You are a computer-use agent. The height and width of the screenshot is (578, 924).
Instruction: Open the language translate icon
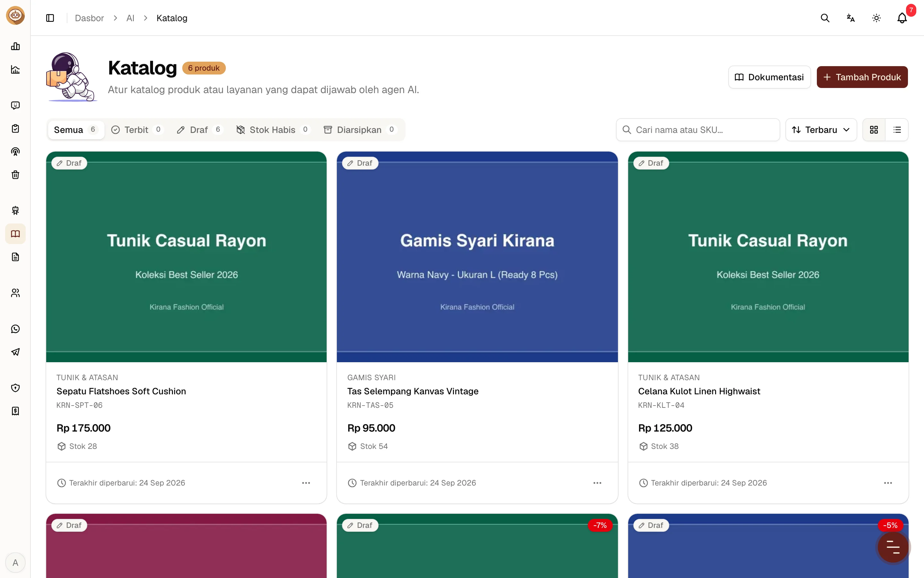851,18
